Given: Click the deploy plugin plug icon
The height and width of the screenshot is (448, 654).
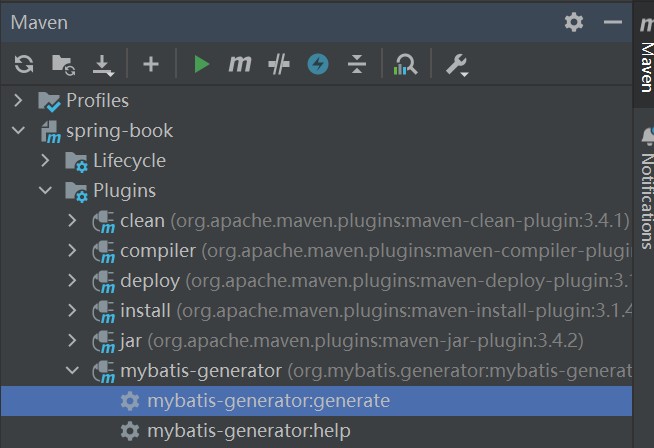Looking at the screenshot, I should click(x=103, y=282).
